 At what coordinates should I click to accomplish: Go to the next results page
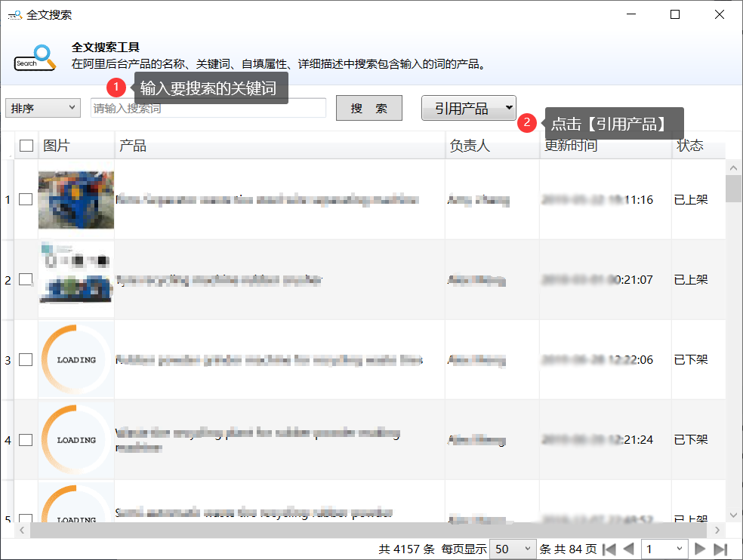[x=700, y=549]
